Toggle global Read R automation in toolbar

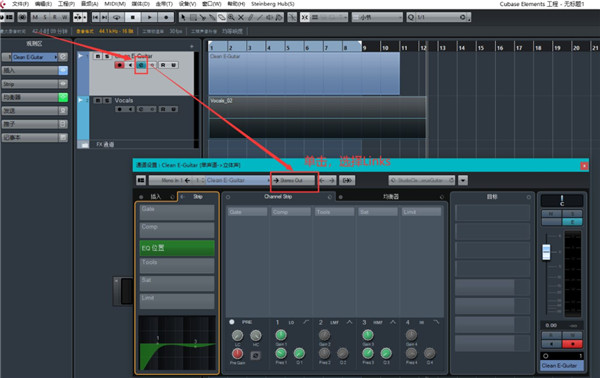[55, 17]
